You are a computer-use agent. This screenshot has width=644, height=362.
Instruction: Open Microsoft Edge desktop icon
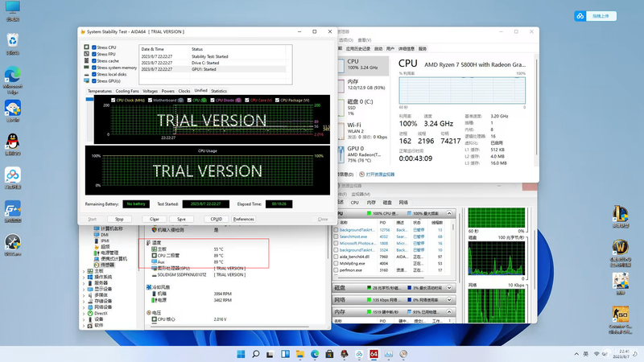click(13, 80)
